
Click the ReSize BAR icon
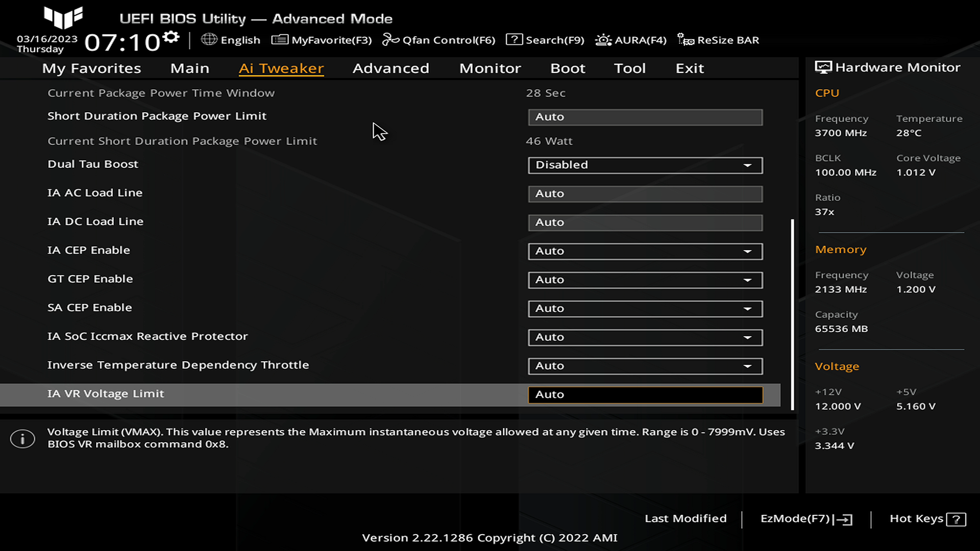(685, 40)
